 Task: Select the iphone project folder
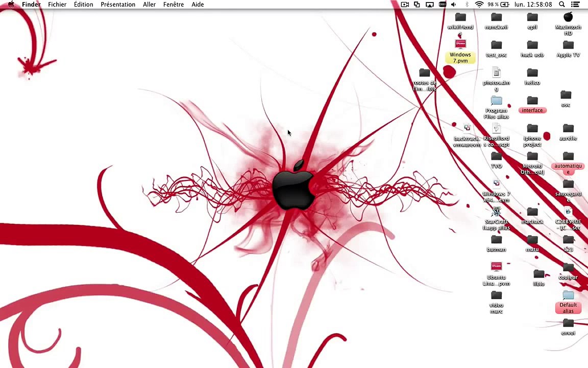pyautogui.click(x=532, y=128)
